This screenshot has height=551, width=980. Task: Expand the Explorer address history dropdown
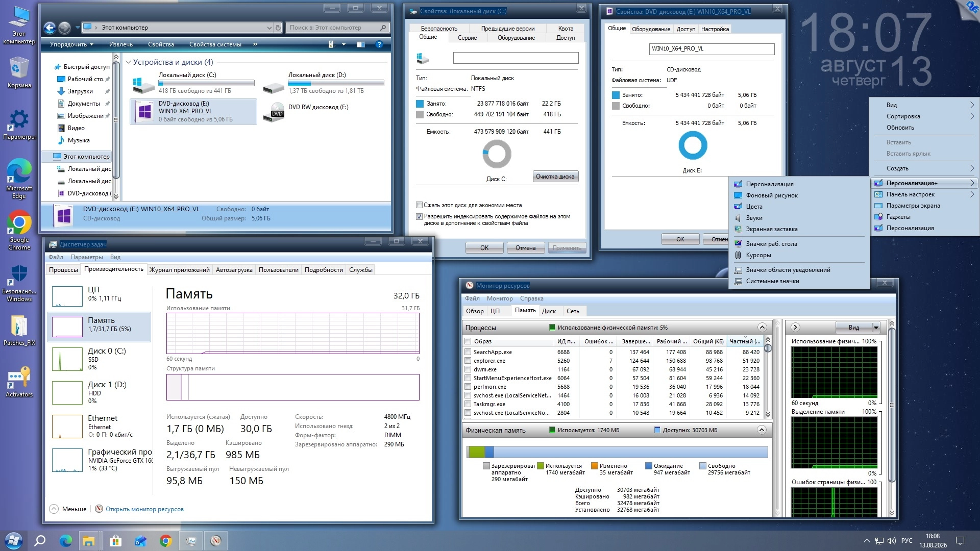click(x=269, y=28)
